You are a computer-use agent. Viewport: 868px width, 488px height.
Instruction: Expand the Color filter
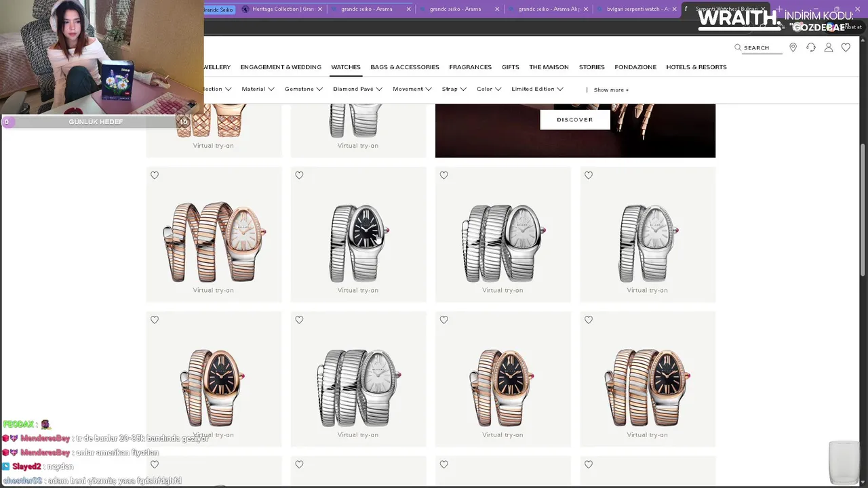tap(489, 89)
